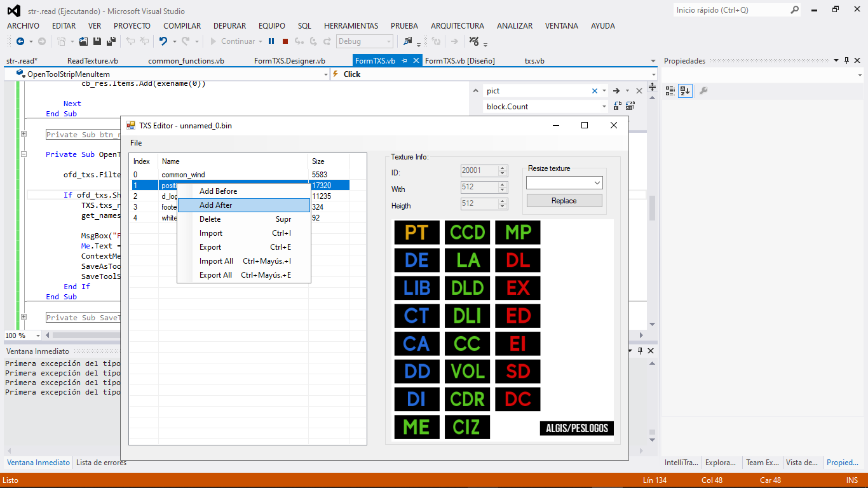This screenshot has height=488, width=868.
Task: Click the Open File toolbar icon
Action: click(x=83, y=41)
